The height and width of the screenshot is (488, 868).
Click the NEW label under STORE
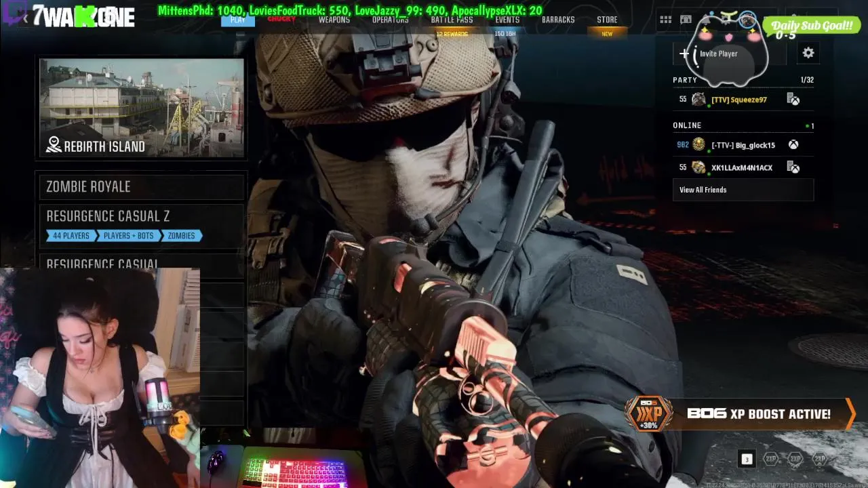(607, 34)
